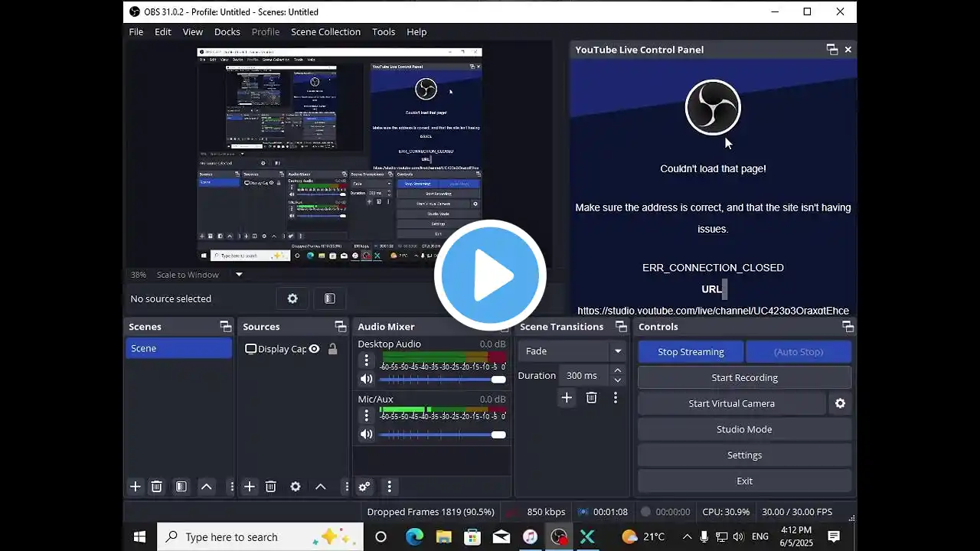Move source up with Sources arrow icon
The width and height of the screenshot is (980, 551).
[321, 487]
